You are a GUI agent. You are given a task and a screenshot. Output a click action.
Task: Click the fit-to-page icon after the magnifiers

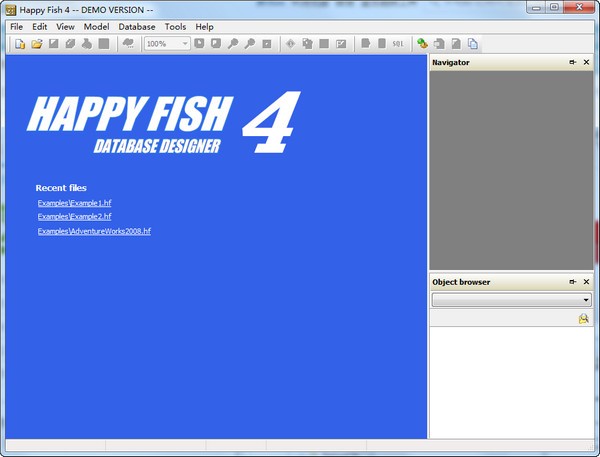pos(267,44)
